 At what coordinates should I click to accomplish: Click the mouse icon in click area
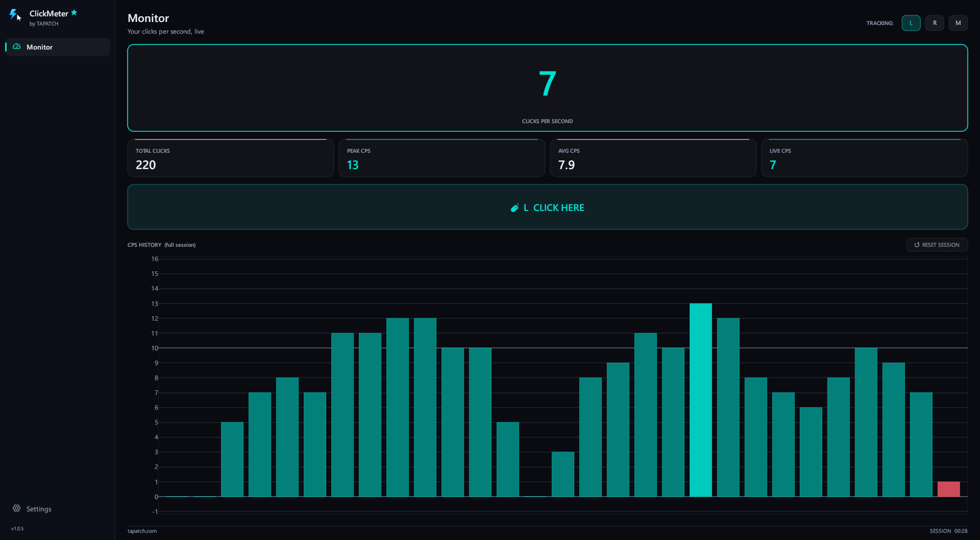514,207
